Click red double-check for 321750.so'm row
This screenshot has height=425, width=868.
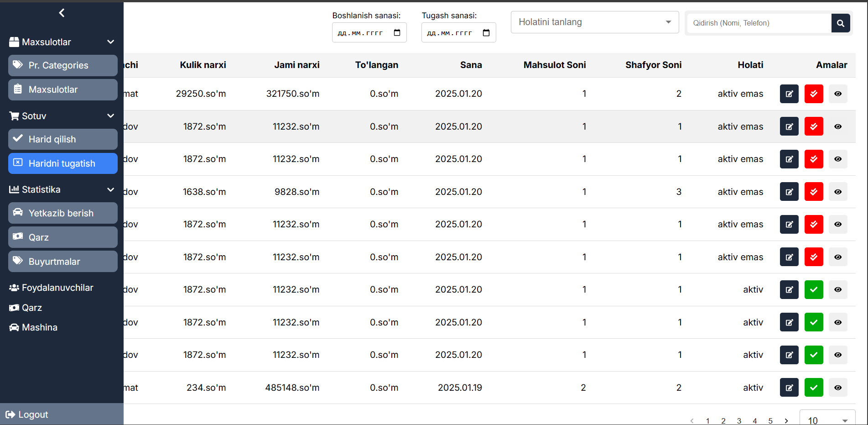(814, 94)
